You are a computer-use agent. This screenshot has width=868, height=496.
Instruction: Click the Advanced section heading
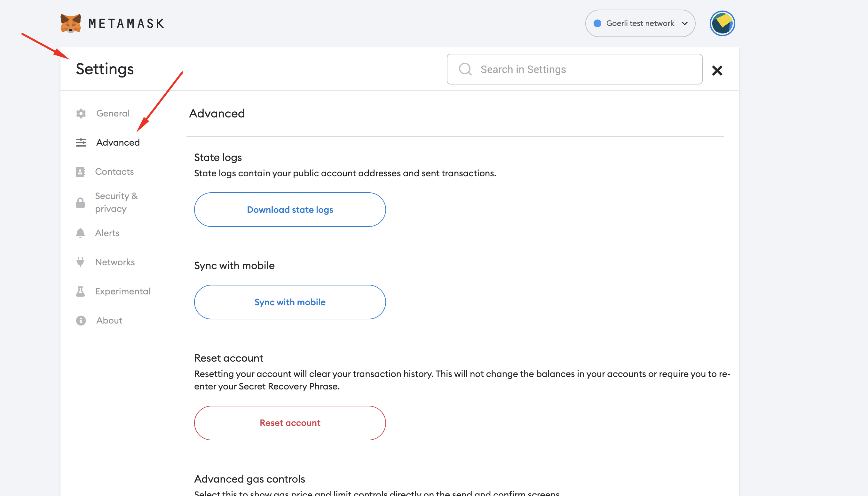pyautogui.click(x=217, y=113)
